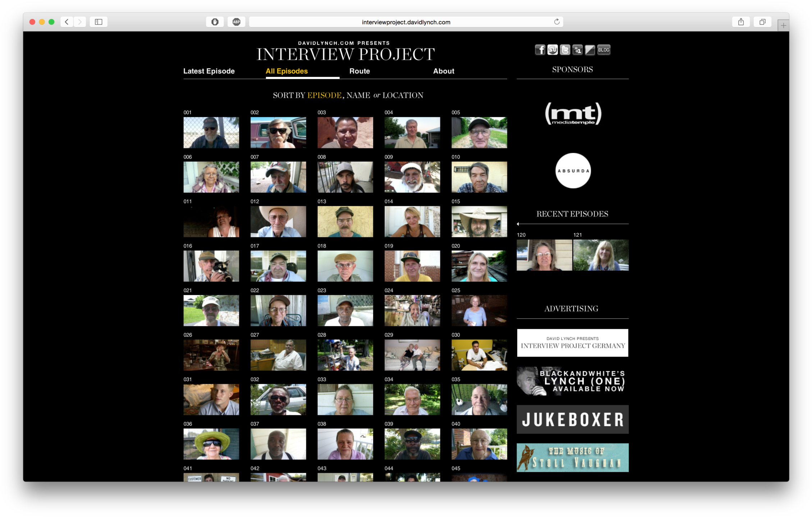The height and width of the screenshot is (517, 812).
Task: Click the Interview Project Germany banner
Action: [x=572, y=343]
